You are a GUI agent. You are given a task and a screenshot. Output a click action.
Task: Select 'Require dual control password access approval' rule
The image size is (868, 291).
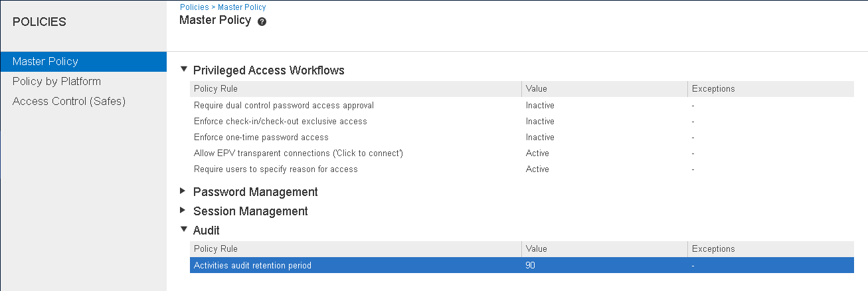click(x=521, y=105)
